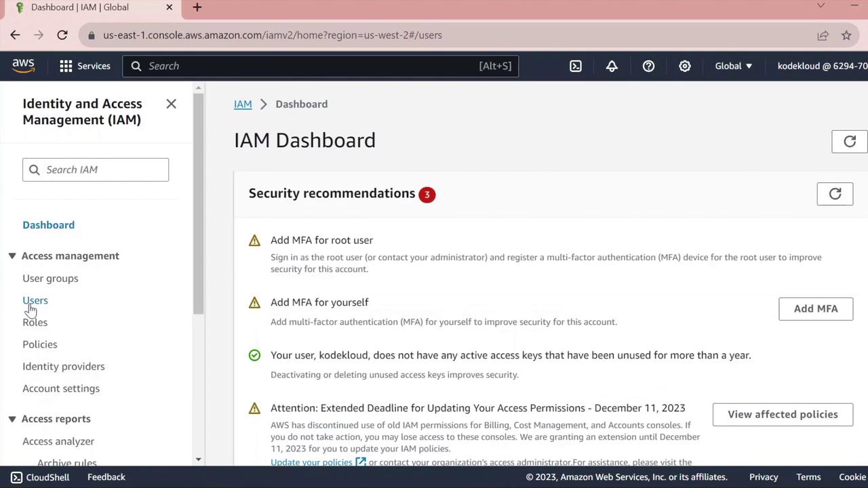
Task: Open a new browser tab
Action: [x=197, y=7]
